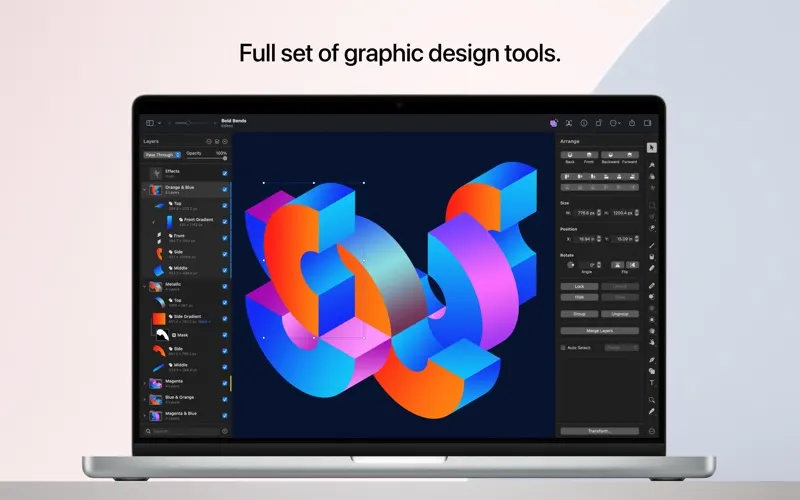Open the ellipsis more-options dropdown in toolbar
This screenshot has height=500, width=800.
[x=615, y=123]
